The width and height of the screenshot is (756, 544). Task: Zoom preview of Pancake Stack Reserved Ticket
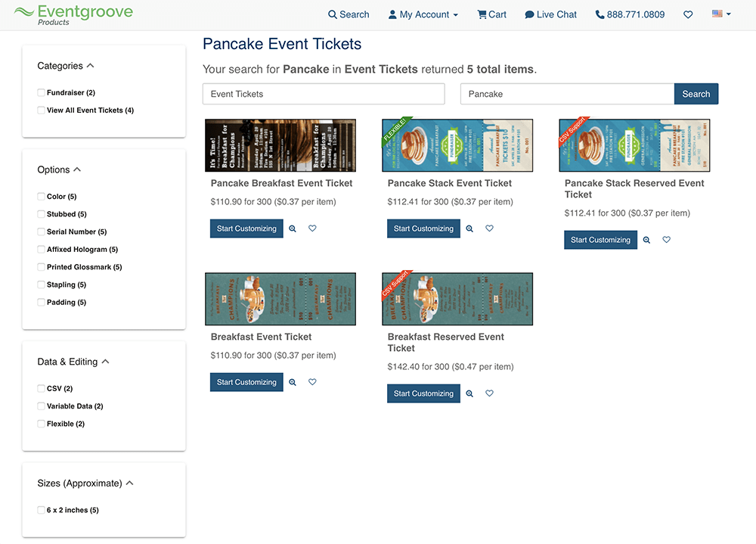coord(646,240)
